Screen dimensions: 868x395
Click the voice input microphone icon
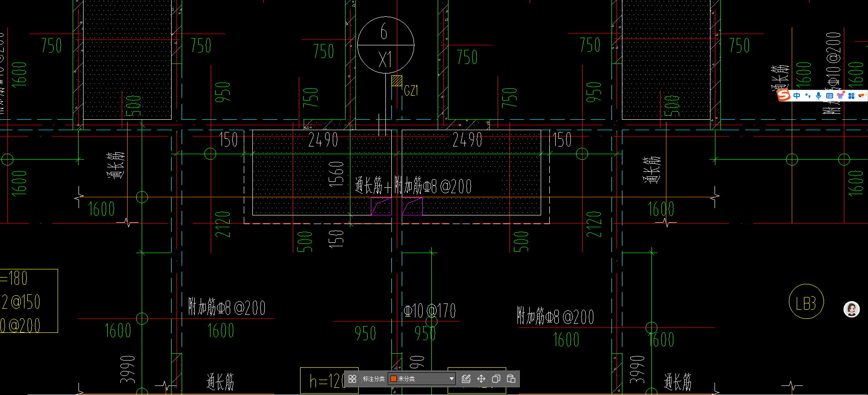tap(819, 96)
